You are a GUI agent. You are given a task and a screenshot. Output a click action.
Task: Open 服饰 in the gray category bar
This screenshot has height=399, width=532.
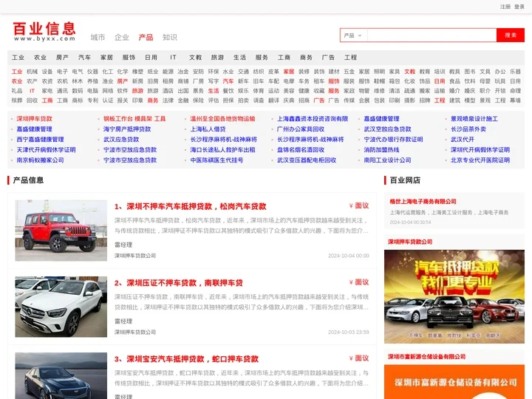[129, 58]
